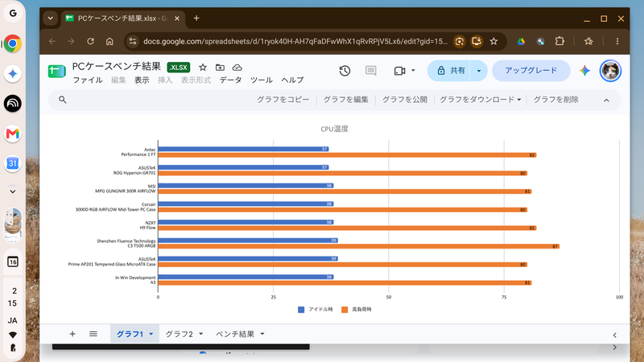The image size is (644, 362).
Task: Reload the current page
Action: click(90, 41)
